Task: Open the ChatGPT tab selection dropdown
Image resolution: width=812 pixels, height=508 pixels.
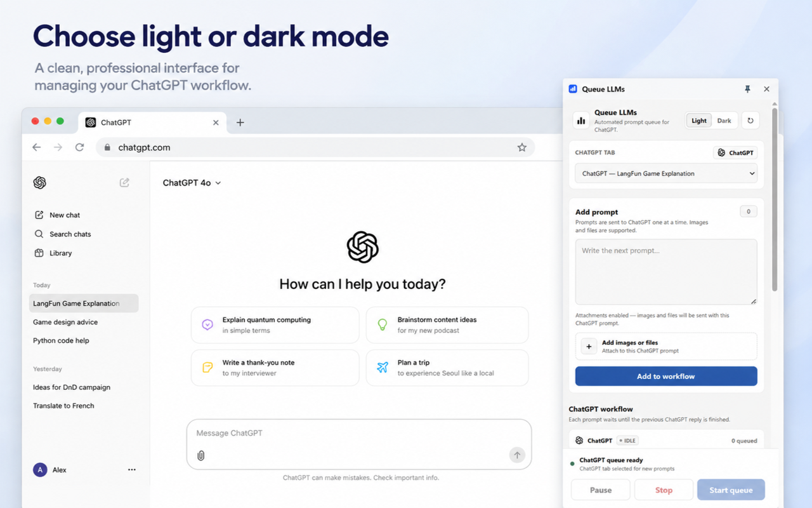Action: click(x=666, y=173)
